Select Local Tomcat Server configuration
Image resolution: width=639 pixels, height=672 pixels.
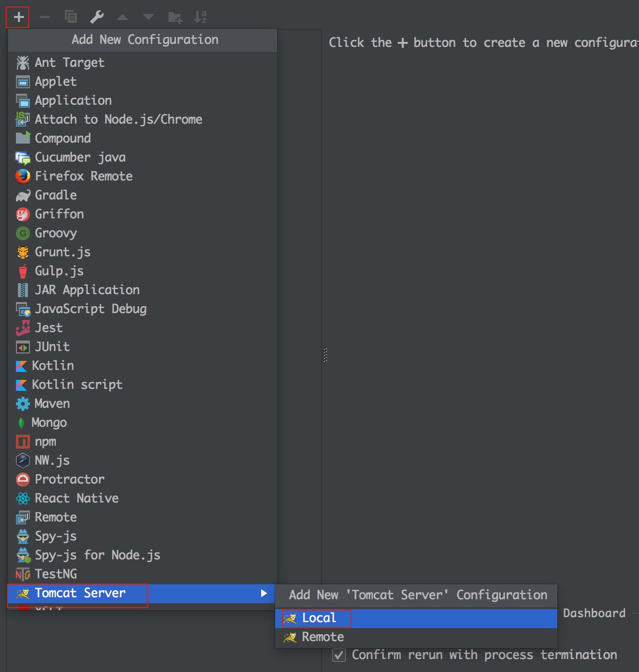pos(319,618)
